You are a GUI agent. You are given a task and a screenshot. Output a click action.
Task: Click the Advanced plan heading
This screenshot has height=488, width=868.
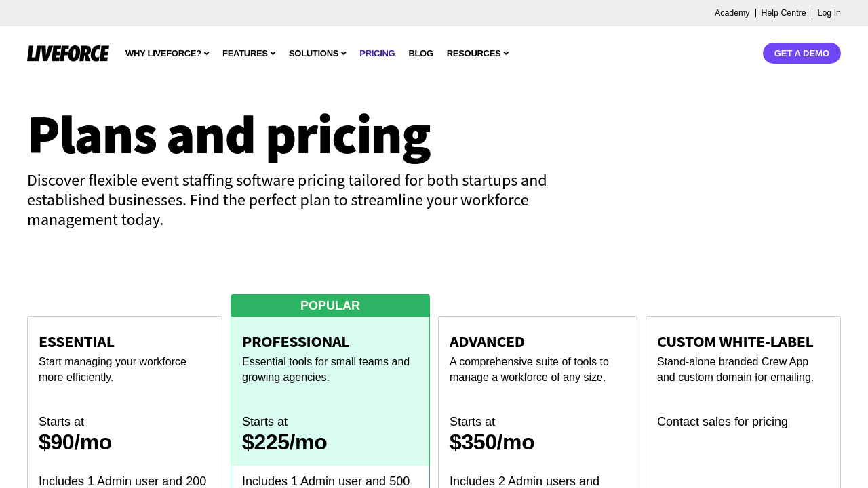click(487, 342)
